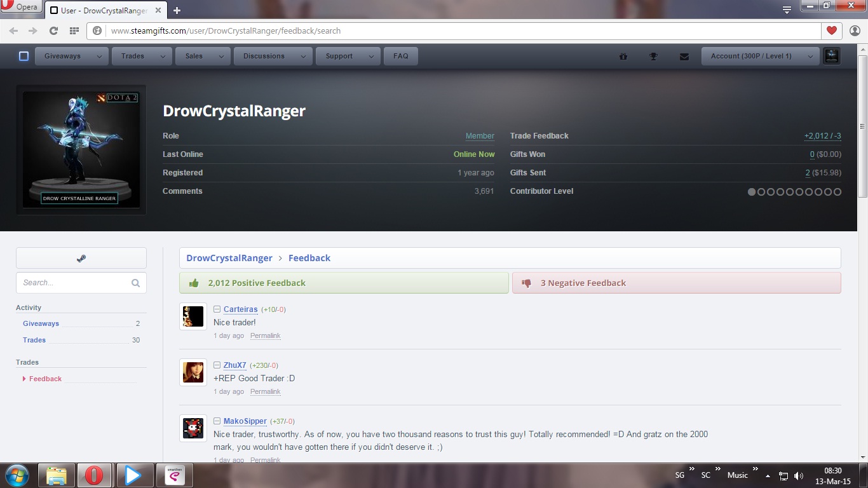The height and width of the screenshot is (488, 868).
Task: Open the browser user profile icon
Action: click(x=854, y=30)
